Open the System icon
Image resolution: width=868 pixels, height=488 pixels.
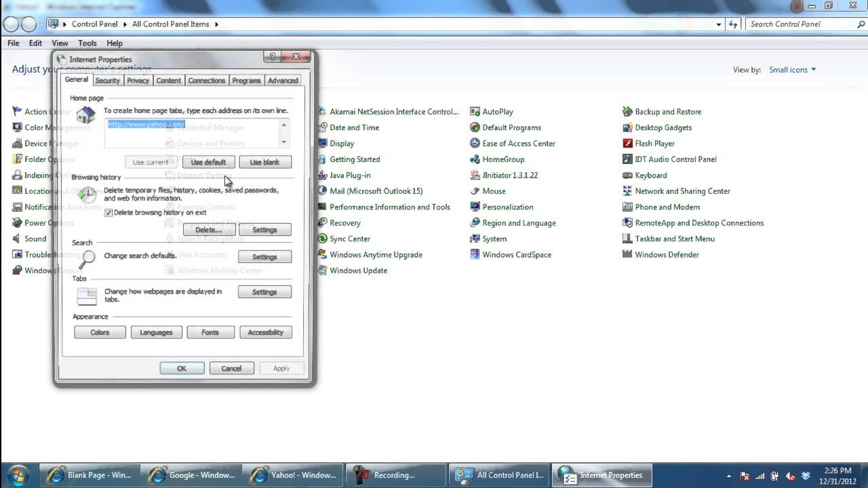click(x=489, y=239)
